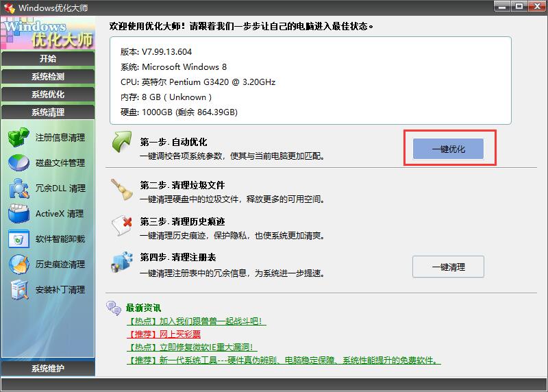This screenshot has width=548, height=392.
Task: Click the 软件智能卸载 recycle icon
Action: [x=18, y=239]
